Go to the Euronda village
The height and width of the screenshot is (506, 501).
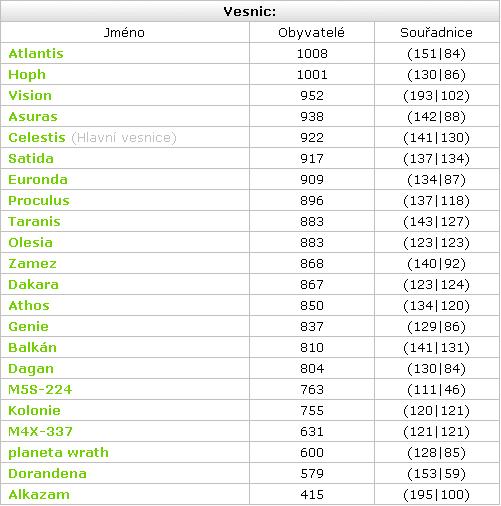[38, 180]
